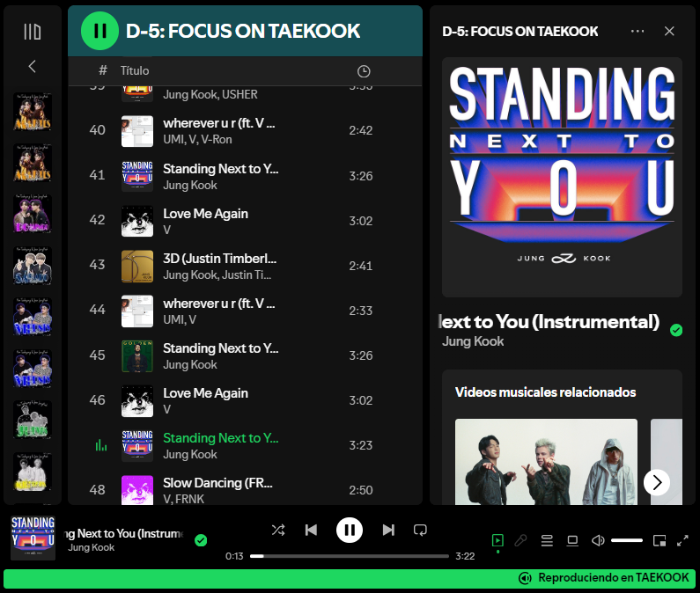Toggle the repeat mode
Screen dimensions: 700x593
(420, 530)
